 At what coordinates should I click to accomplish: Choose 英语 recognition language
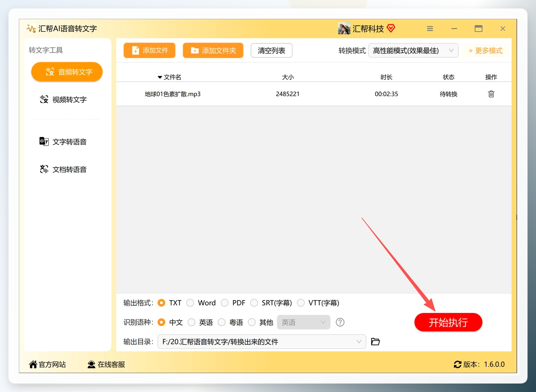(191, 322)
